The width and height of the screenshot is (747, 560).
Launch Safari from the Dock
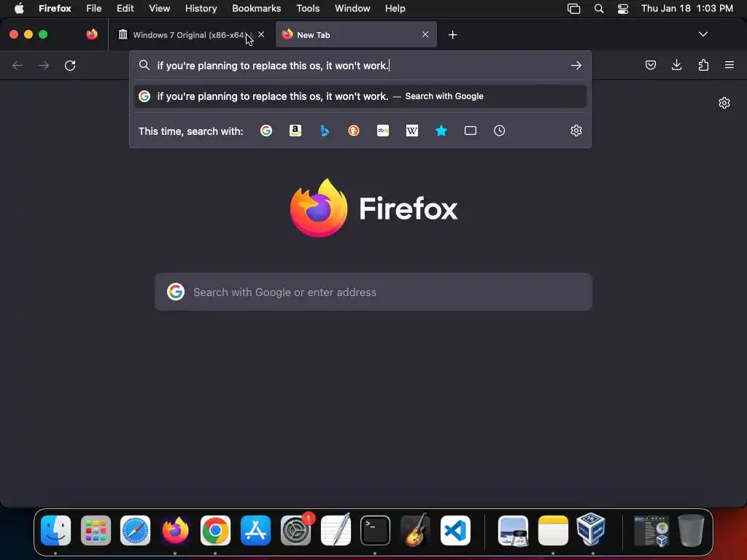coord(135,530)
